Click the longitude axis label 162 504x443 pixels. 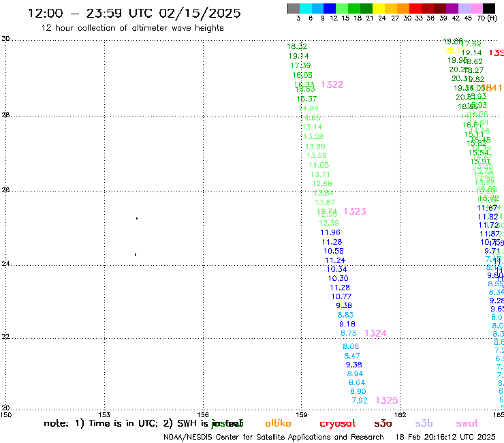point(400,414)
